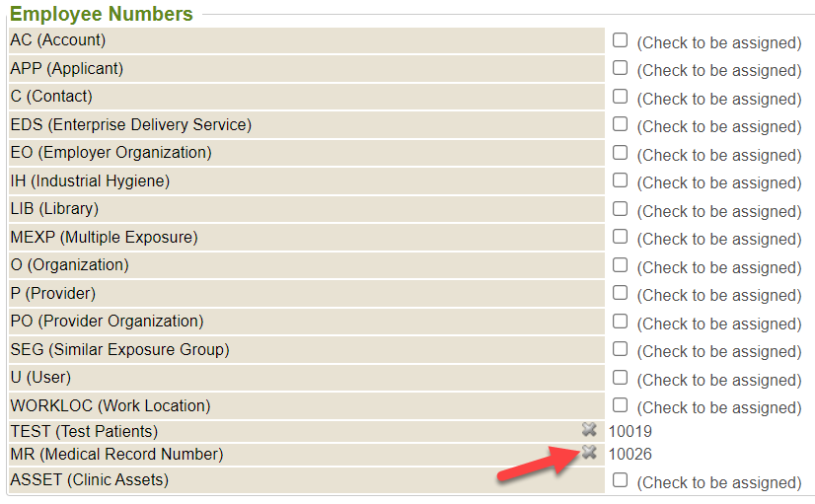815x504 pixels.
Task: Enable the APP (Applicant) checkbox
Action: point(620,68)
